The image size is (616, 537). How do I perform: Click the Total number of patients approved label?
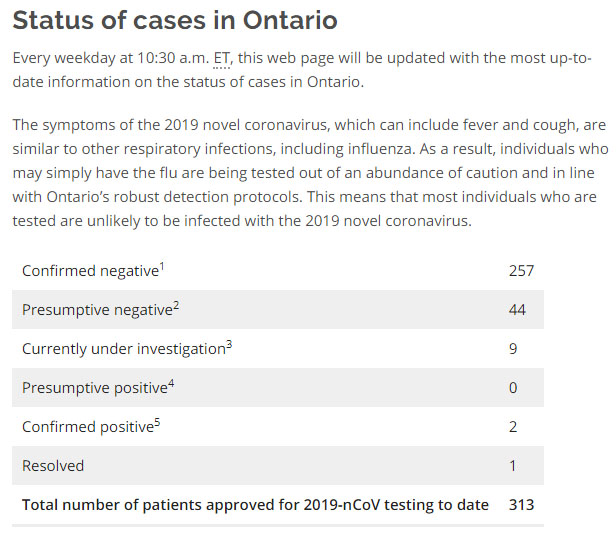(x=255, y=504)
